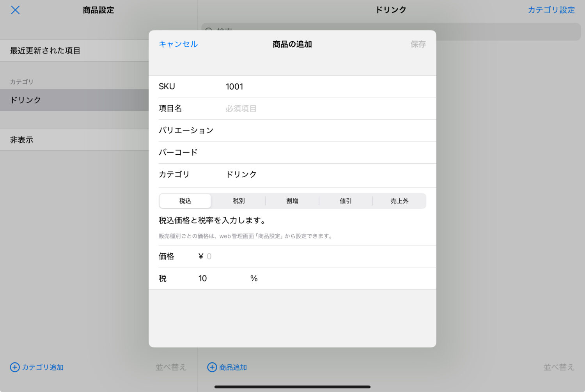The height and width of the screenshot is (392, 585).
Task: Open カテゴリ設定 in top right
Action: coord(551,10)
